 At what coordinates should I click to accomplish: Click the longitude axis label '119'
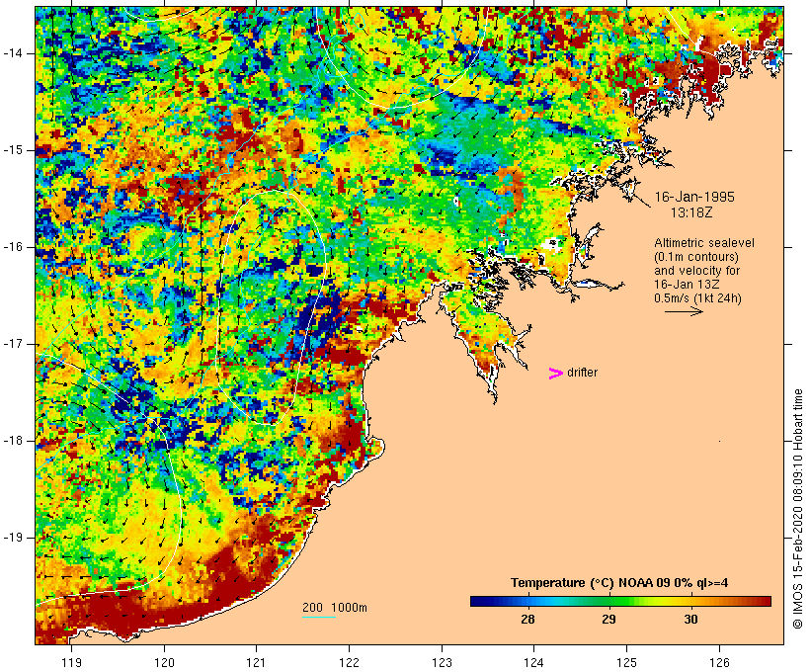pos(71,662)
